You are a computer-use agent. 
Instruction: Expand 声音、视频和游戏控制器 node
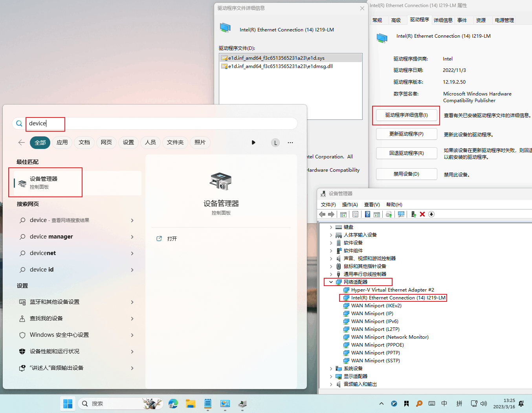(x=331, y=259)
